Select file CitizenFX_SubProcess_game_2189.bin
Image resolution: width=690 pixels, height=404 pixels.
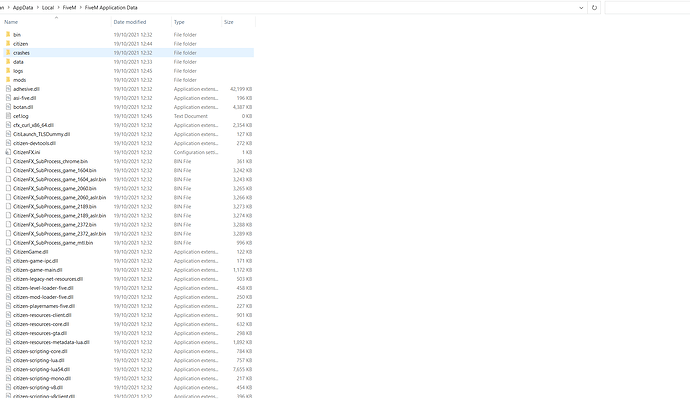tap(55, 206)
